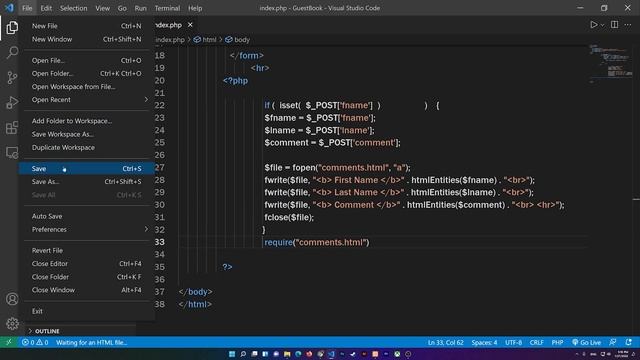The image size is (640, 360).
Task: Click Ln 33, Col 62 status entry
Action: point(446,342)
